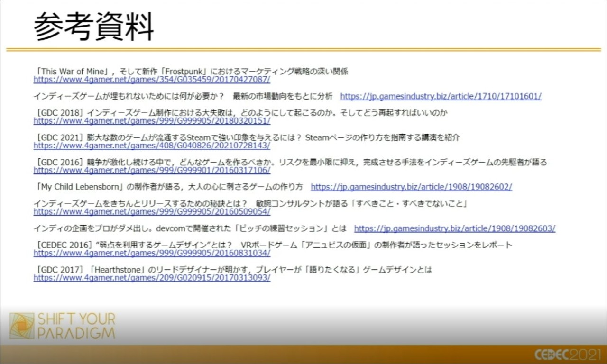This screenshot has height=364, width=607.
Task: Select the インディーズゲームが埋もれないためには title text
Action: point(183,96)
